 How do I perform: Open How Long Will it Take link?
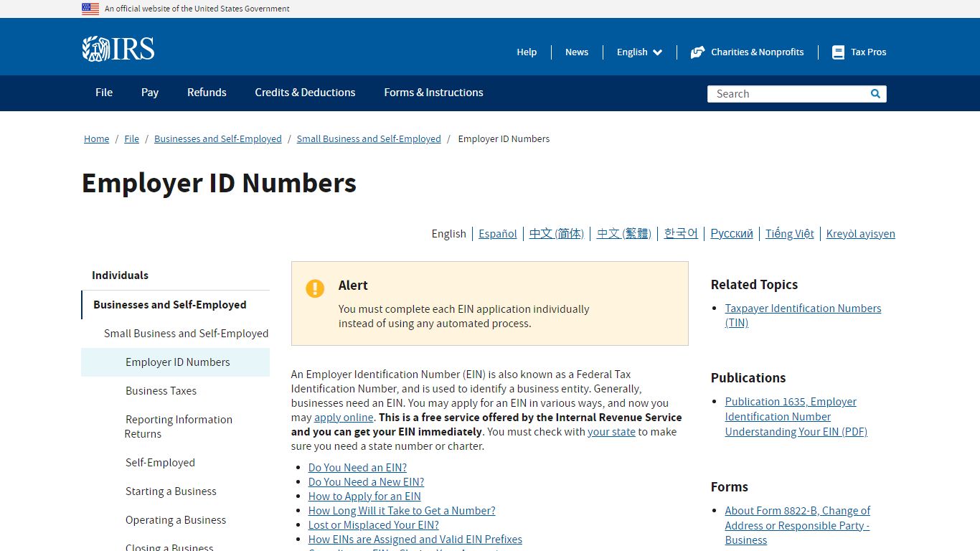coord(402,511)
